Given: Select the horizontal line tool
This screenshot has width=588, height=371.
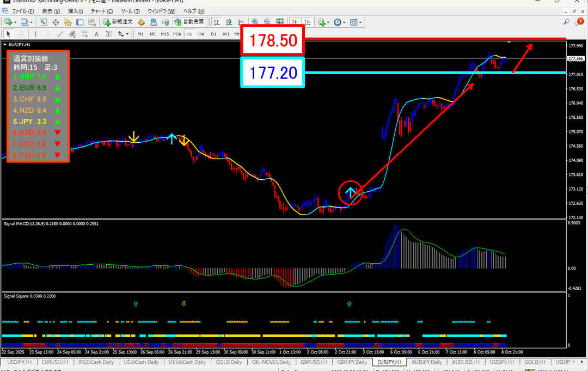Looking at the screenshot, I should click(x=48, y=34).
